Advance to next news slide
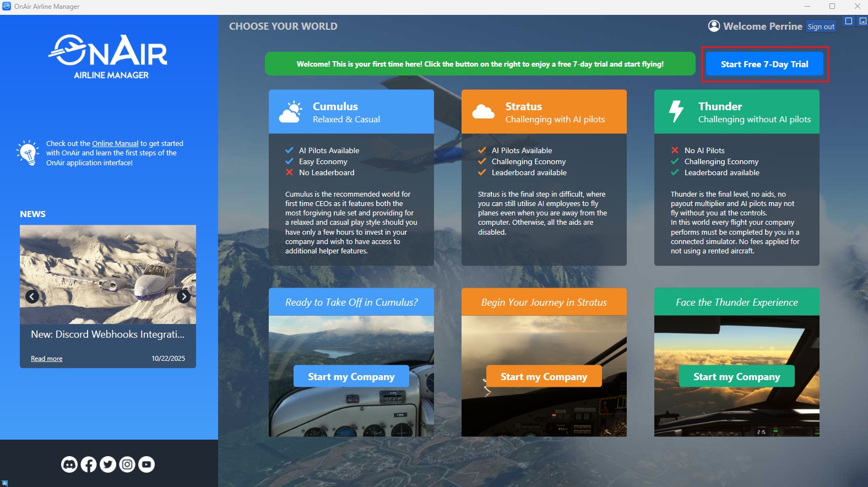868x487 pixels. [183, 296]
